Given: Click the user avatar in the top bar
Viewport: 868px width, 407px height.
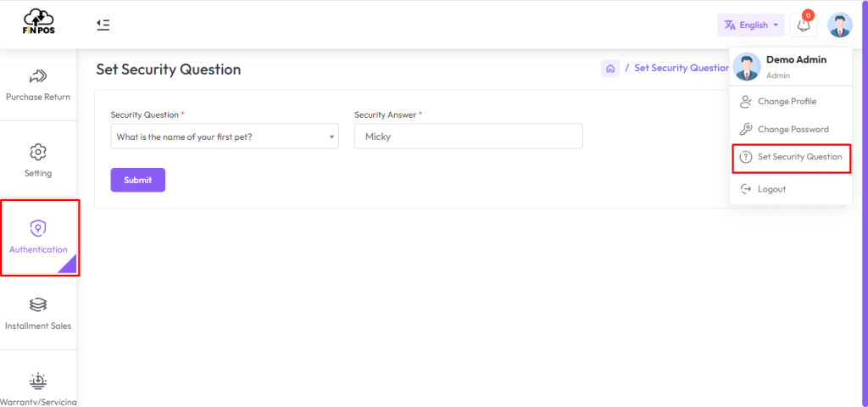Looking at the screenshot, I should coord(839,25).
